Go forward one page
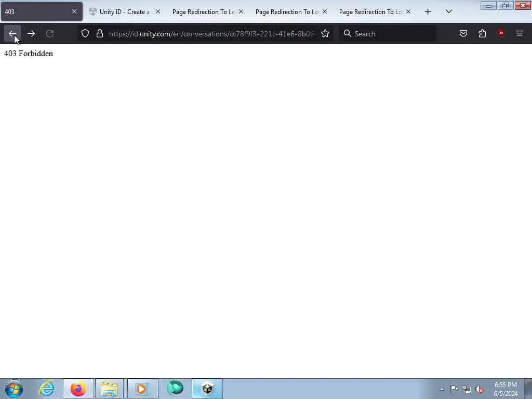The height and width of the screenshot is (399, 532). coord(31,34)
